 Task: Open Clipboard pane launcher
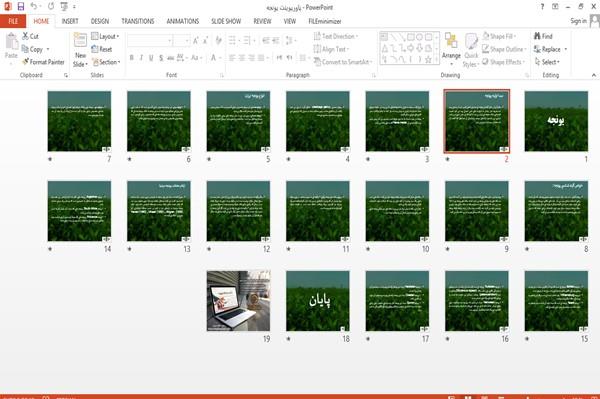[x=66, y=75]
